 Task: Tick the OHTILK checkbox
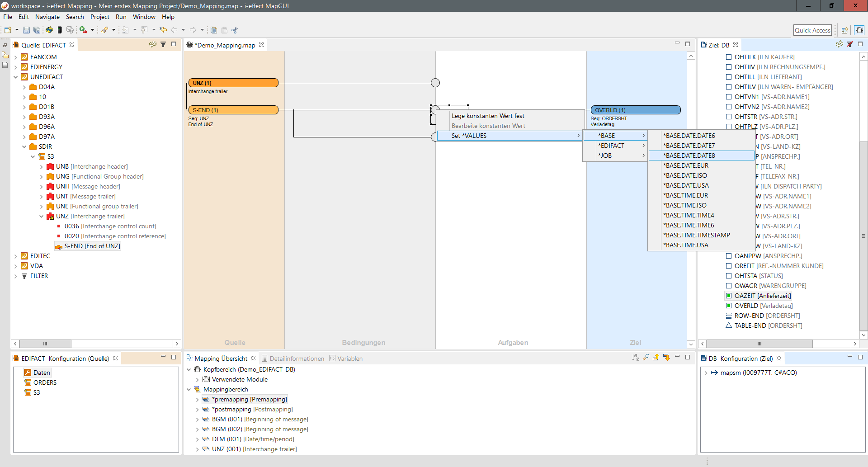click(x=729, y=57)
